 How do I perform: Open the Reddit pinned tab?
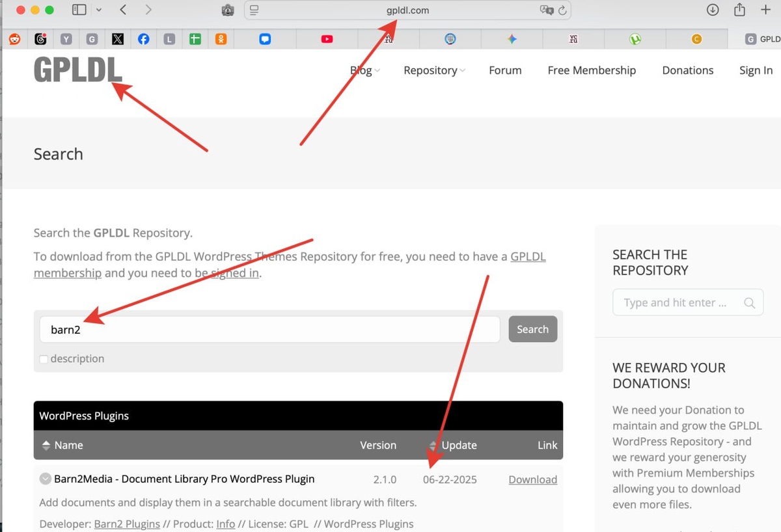(14, 39)
